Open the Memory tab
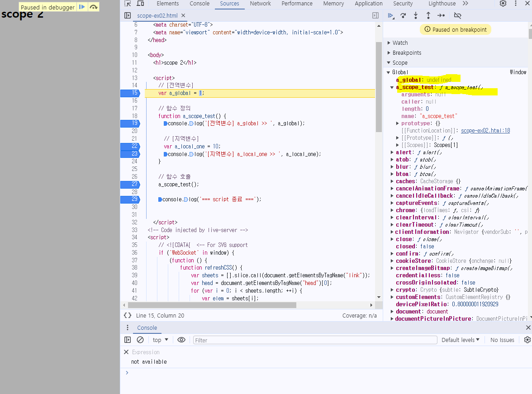This screenshot has width=532, height=394. (333, 4)
